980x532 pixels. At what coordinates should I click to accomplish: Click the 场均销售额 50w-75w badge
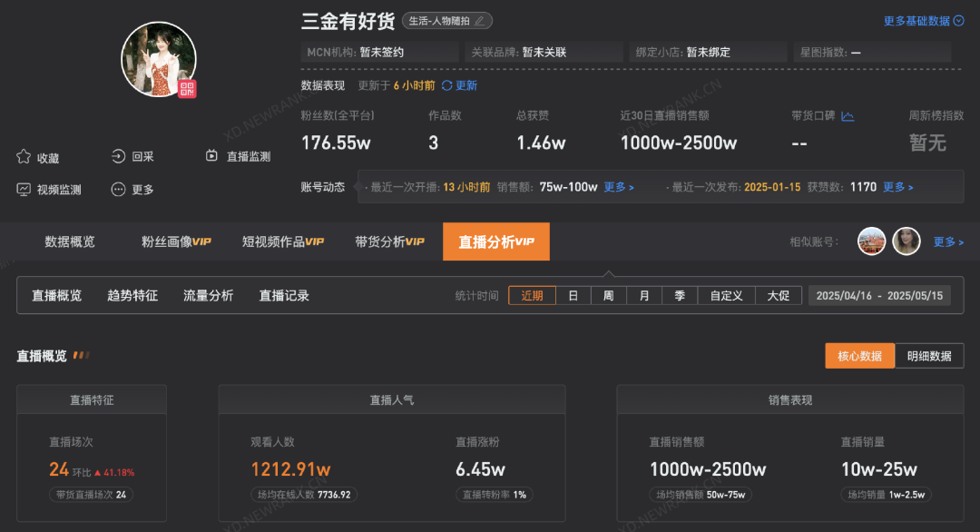(x=701, y=495)
